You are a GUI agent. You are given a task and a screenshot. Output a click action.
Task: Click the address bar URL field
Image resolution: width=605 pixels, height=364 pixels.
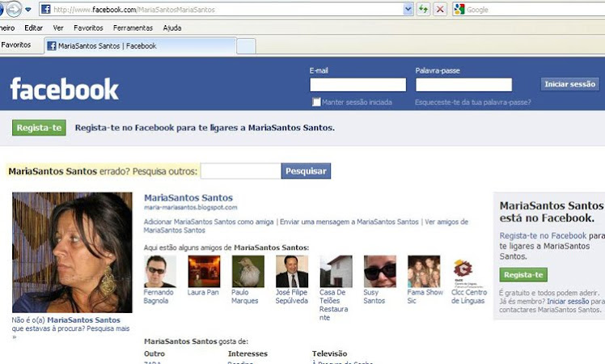[x=227, y=10]
